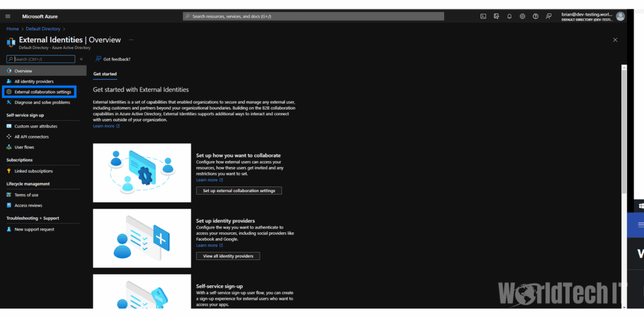Click the Microsoft Azure logo text

point(40,16)
